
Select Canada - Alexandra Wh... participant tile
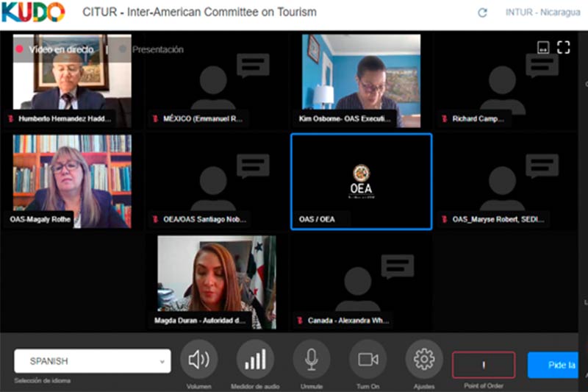[361, 282]
